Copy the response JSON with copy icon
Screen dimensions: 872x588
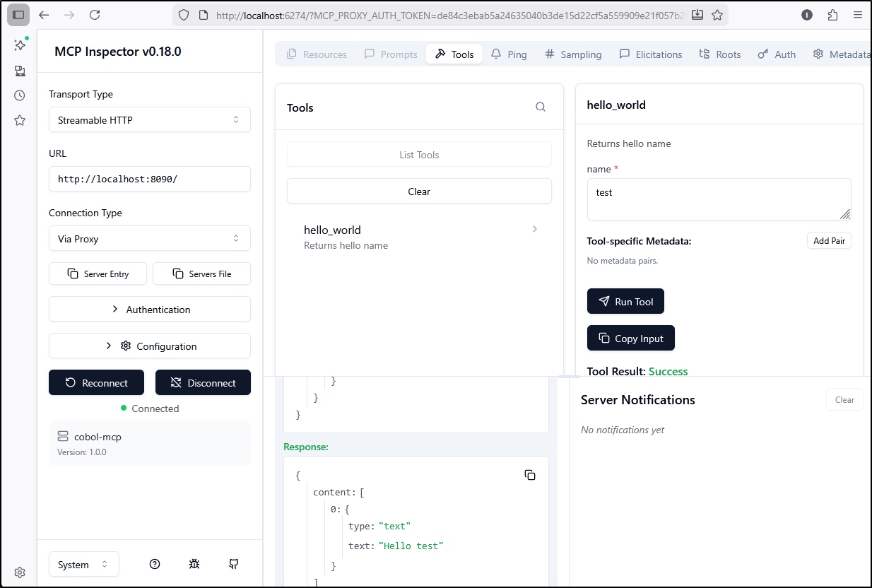(x=530, y=475)
